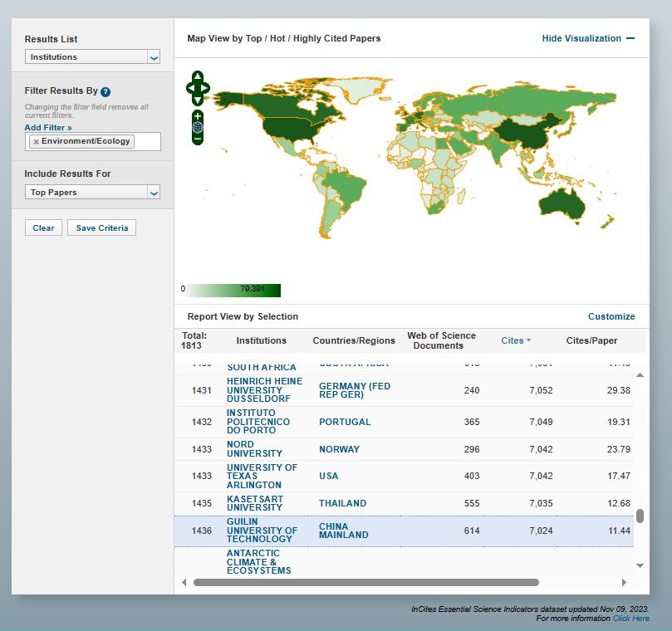Screen dimensions: 672x631
Task: Zoom out of the map
Action: (198, 139)
